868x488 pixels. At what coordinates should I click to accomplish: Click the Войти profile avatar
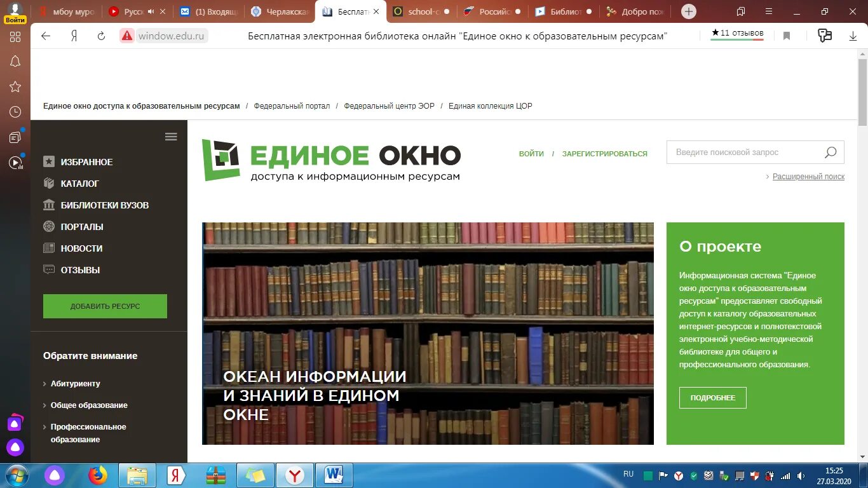[15, 12]
